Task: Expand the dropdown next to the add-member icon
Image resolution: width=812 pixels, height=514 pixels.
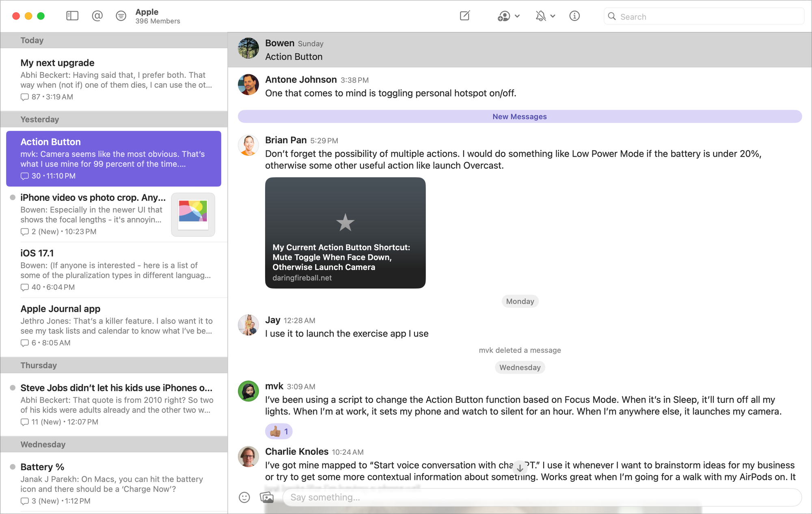Action: tap(517, 16)
